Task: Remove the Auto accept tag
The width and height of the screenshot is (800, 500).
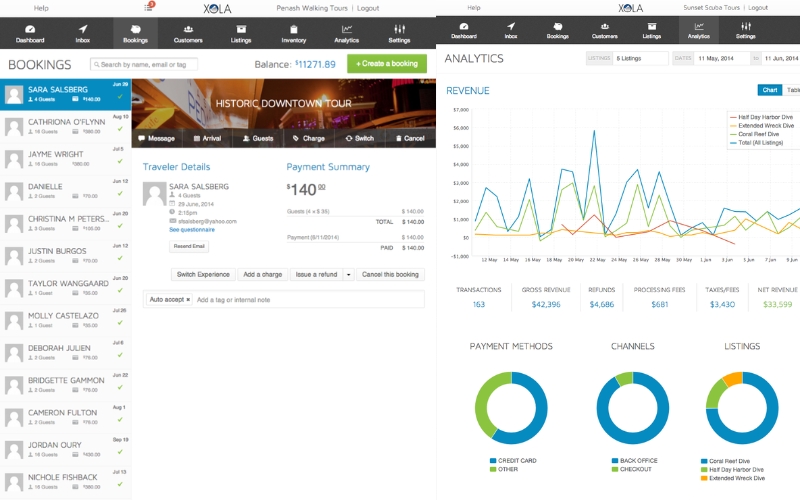Action: [188, 299]
